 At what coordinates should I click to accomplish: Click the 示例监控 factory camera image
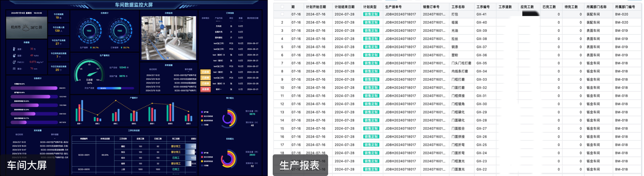(x=169, y=38)
